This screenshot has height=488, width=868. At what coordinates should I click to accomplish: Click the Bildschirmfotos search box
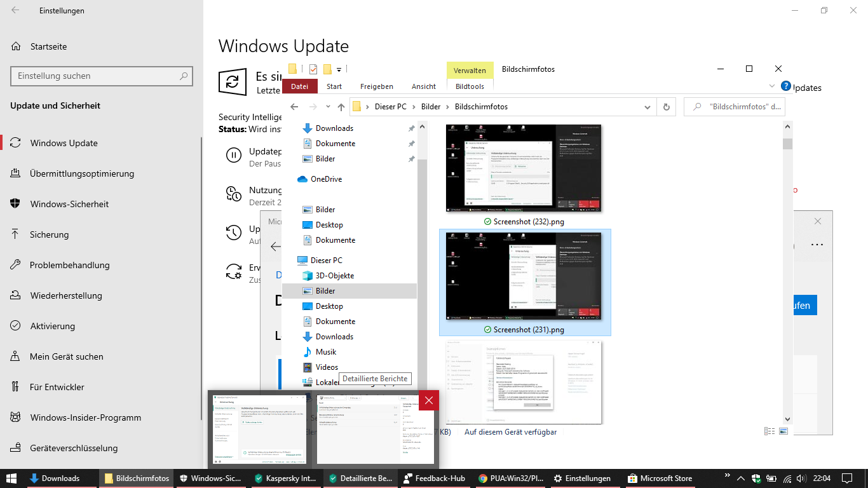pos(735,107)
